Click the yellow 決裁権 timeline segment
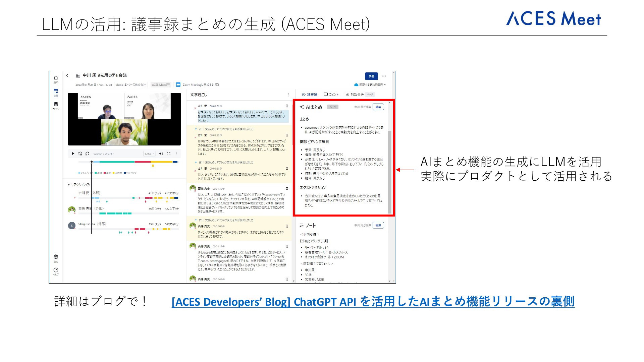This screenshot has height=362, width=644. pos(162,162)
